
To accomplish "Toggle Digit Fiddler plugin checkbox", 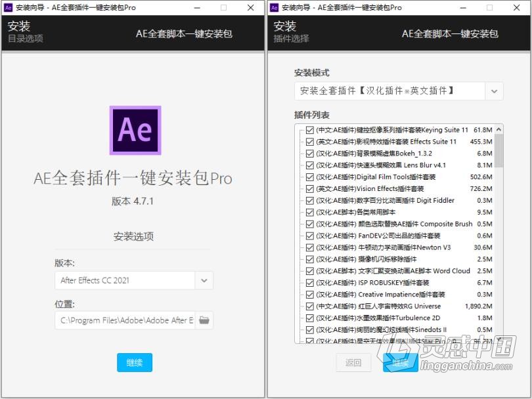I will [x=309, y=200].
